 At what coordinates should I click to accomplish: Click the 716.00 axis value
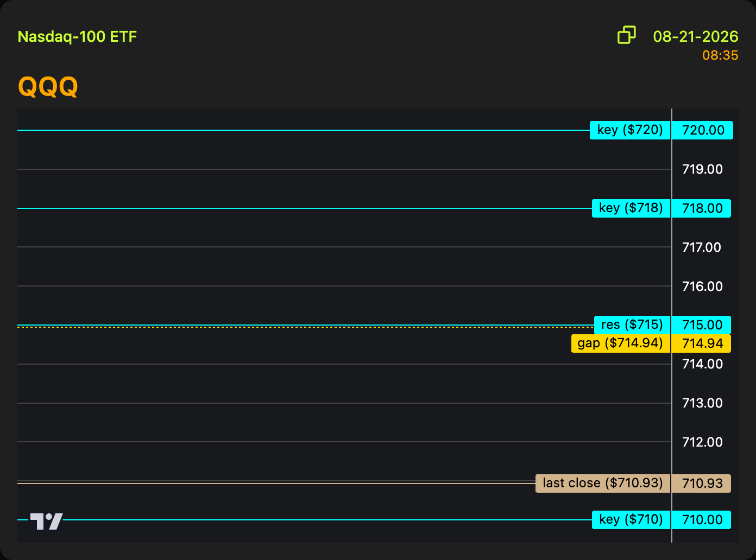702,287
